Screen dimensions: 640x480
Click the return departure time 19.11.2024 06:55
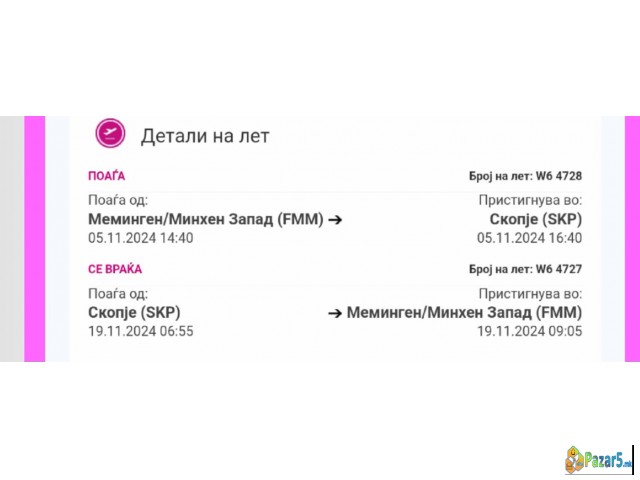[x=141, y=331]
